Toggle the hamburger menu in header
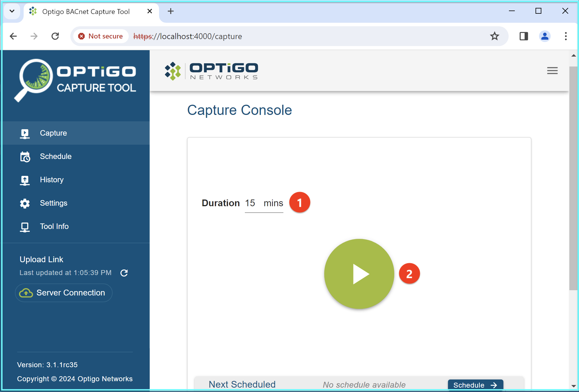579x392 pixels. pyautogui.click(x=552, y=71)
